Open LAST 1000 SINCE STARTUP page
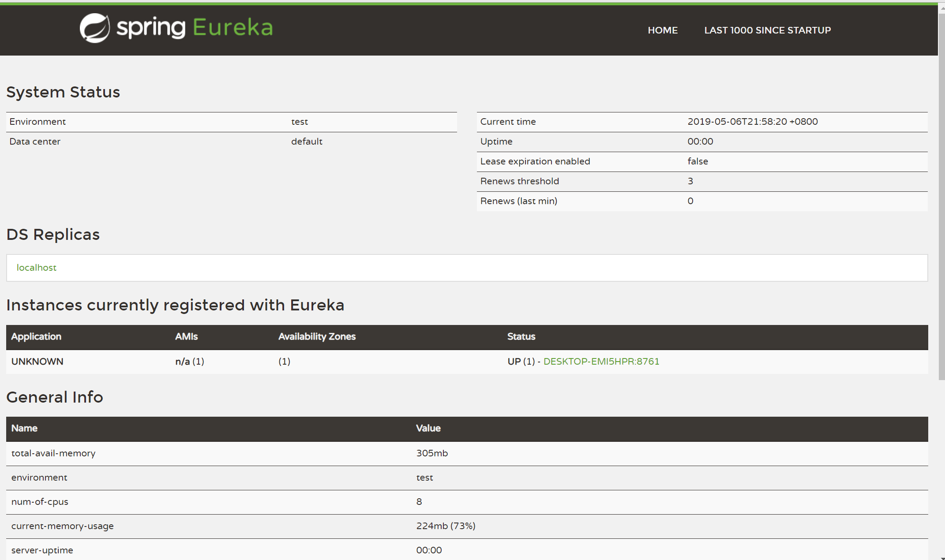Image resolution: width=945 pixels, height=560 pixels. click(x=767, y=30)
